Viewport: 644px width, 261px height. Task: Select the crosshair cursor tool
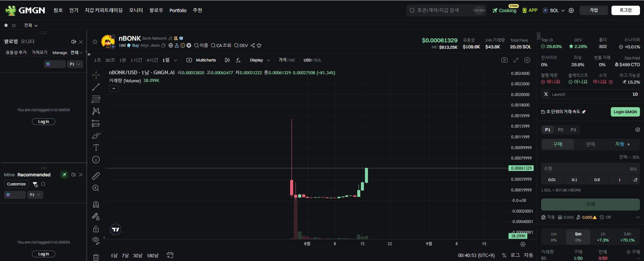click(x=96, y=75)
